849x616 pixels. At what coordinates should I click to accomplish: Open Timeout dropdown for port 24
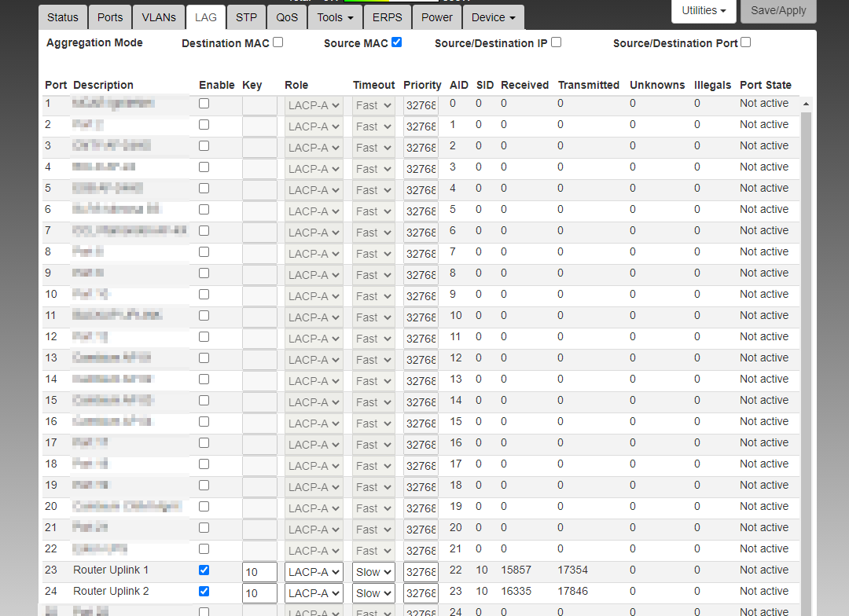373,593
